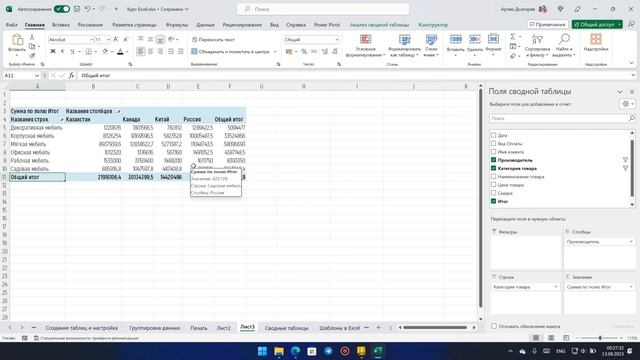Open the Name Box dropdown arrow
This screenshot has width=640, height=360.
pyautogui.click(x=37, y=76)
